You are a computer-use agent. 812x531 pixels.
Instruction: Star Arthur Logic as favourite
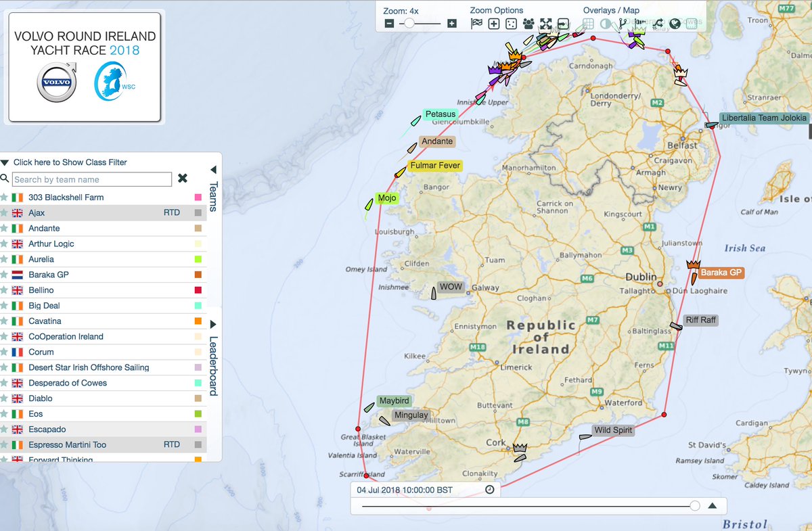click(x=5, y=244)
